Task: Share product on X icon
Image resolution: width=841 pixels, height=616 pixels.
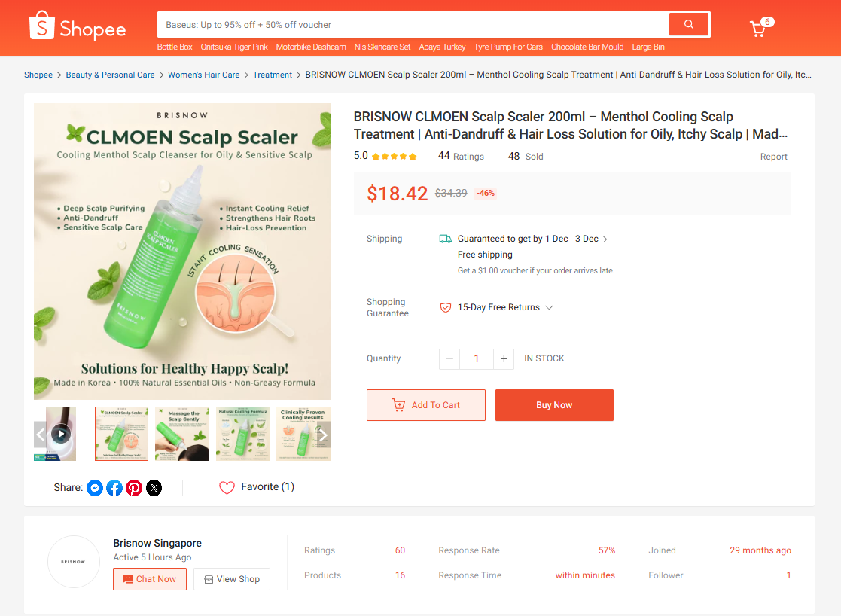Action: pyautogui.click(x=154, y=488)
